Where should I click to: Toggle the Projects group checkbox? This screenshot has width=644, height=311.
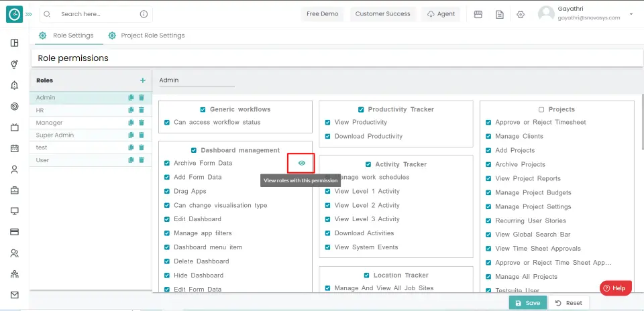click(x=541, y=109)
